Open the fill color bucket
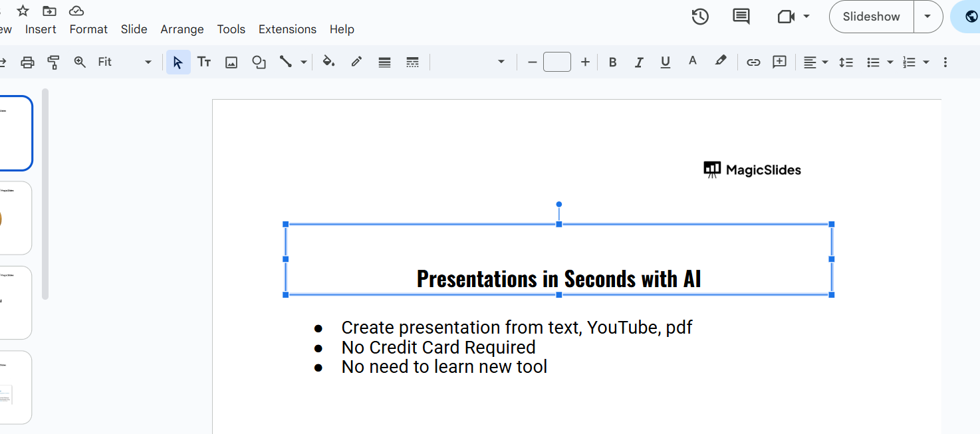Screen dimensions: 980x434 coord(328,62)
